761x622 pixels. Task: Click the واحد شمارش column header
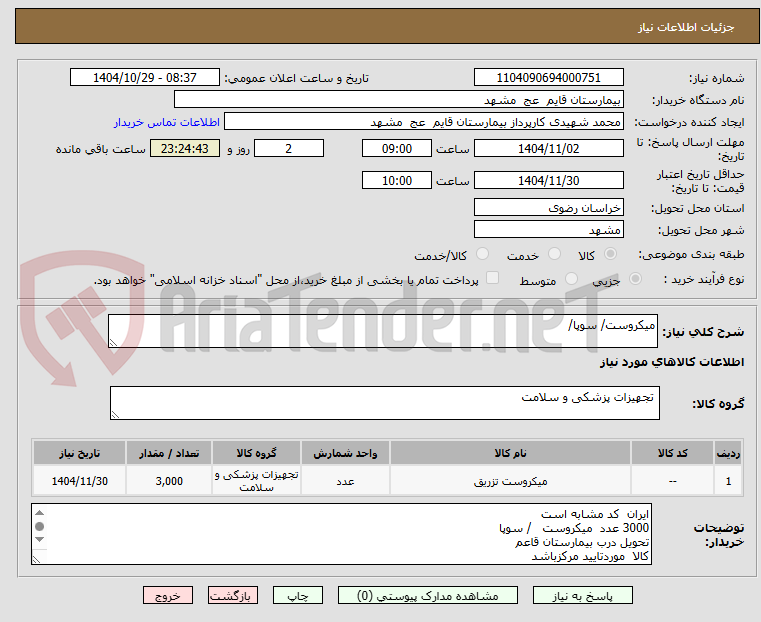point(345,453)
